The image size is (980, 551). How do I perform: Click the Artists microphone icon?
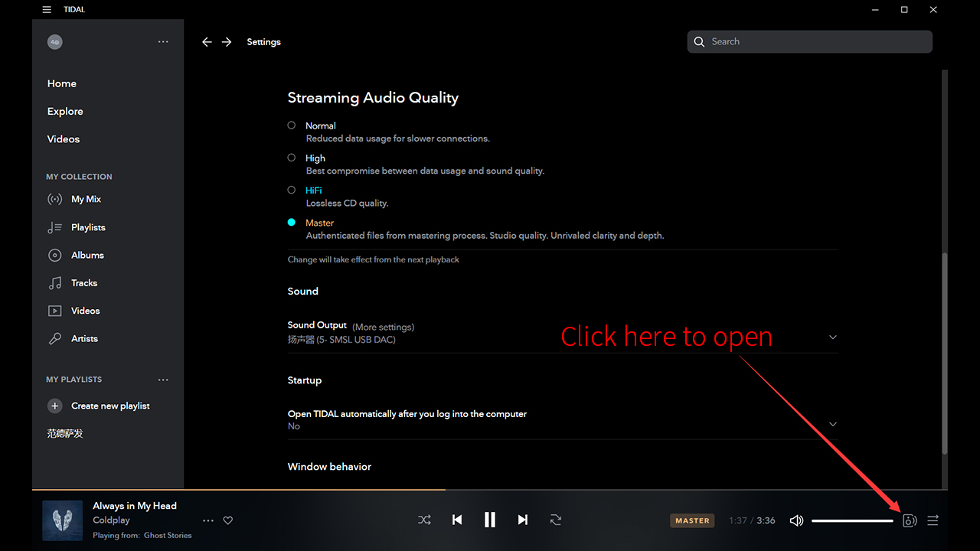click(54, 338)
